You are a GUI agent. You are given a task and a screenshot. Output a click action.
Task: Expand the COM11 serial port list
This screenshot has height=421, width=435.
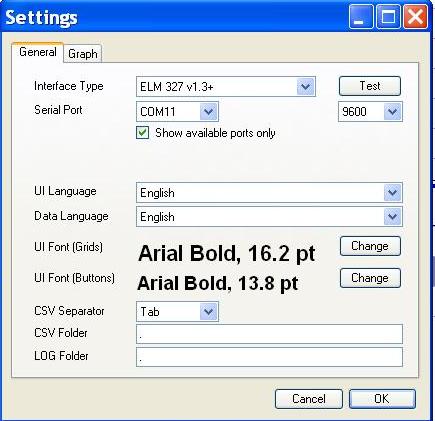tap(177, 111)
